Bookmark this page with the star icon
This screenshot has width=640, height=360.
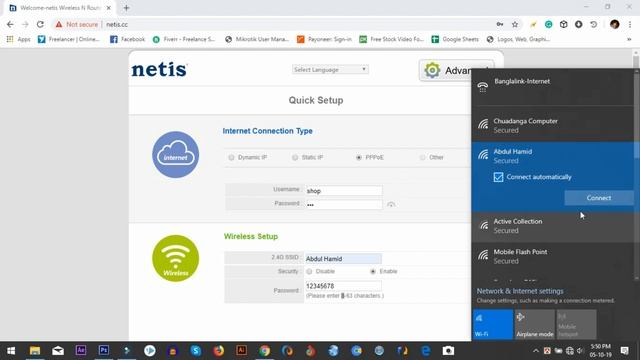coord(515,24)
